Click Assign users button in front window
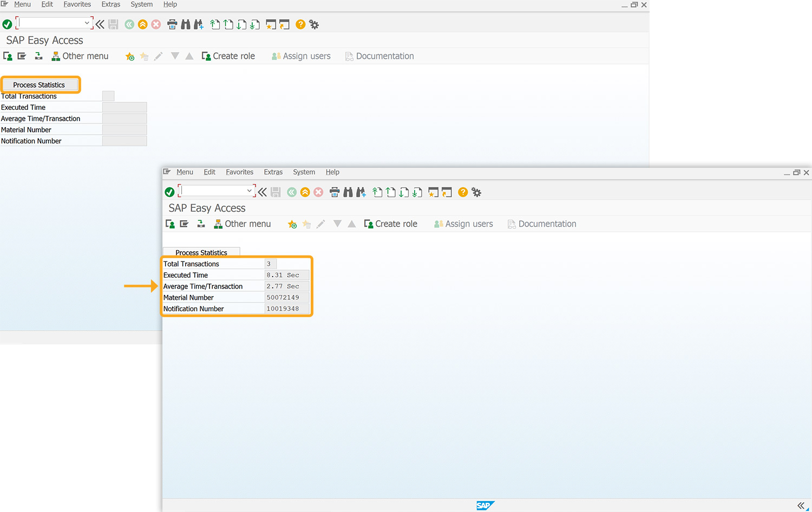Image resolution: width=812 pixels, height=512 pixels. tap(463, 224)
